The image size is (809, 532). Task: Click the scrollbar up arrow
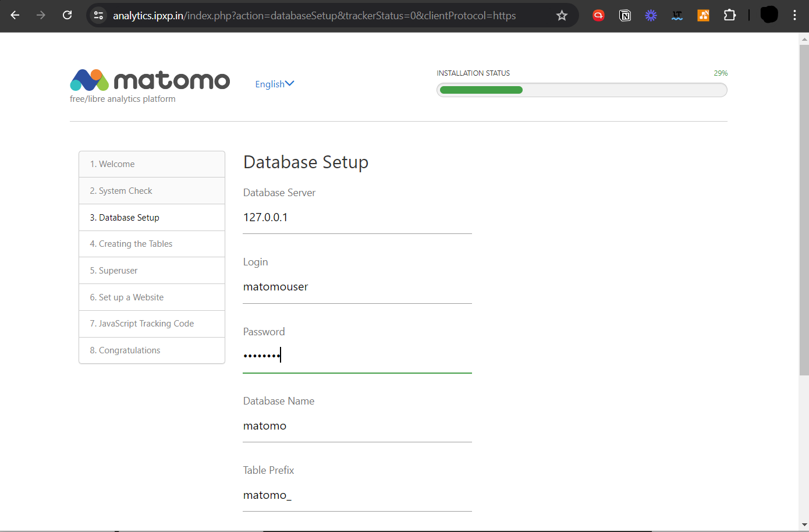click(x=804, y=40)
